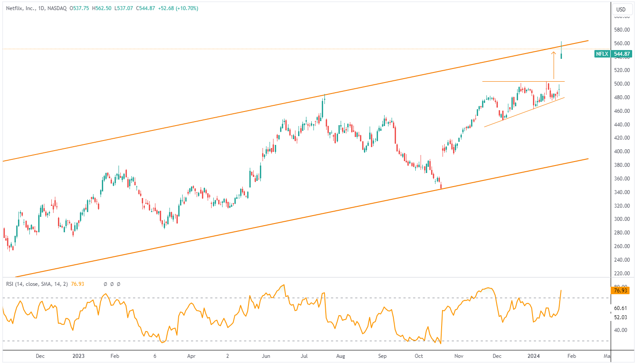Viewport: 637px width, 364px height.
Task: Click the Jul label on time axis
Action: click(303, 356)
